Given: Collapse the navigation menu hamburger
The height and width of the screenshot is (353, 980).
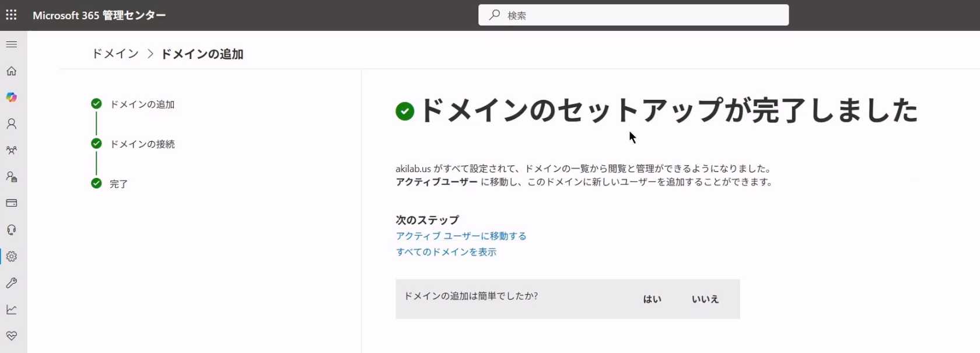Looking at the screenshot, I should click(12, 44).
